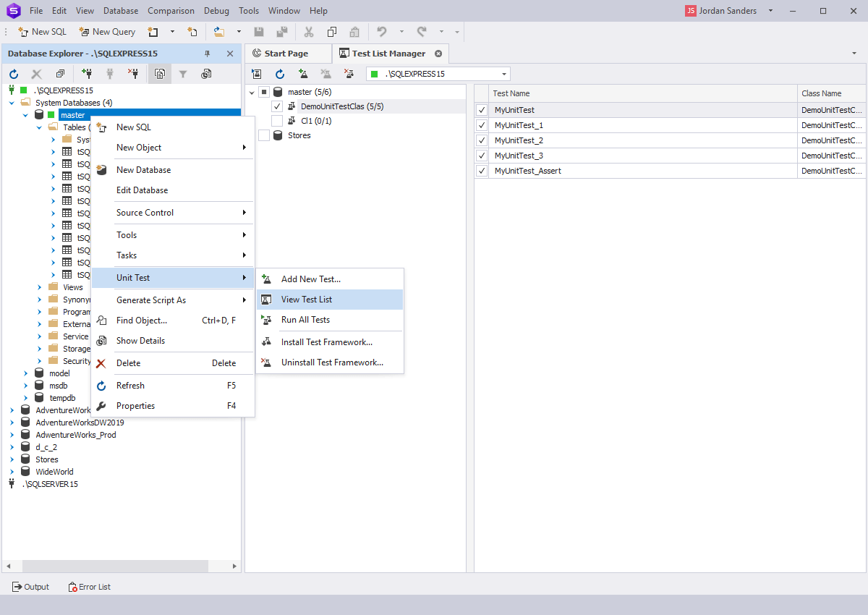Uncheck the MyUnitTest_Assert test
Viewport: 868px width, 615px height.
(x=482, y=171)
